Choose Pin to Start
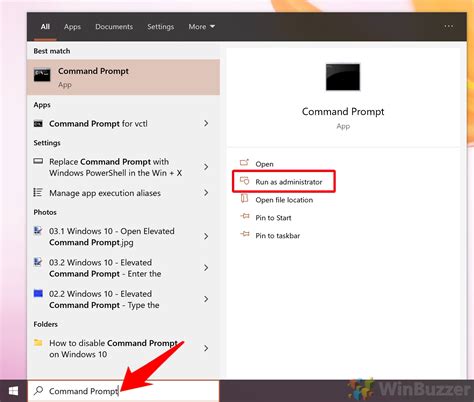This screenshot has height=402, width=474. 273,218
